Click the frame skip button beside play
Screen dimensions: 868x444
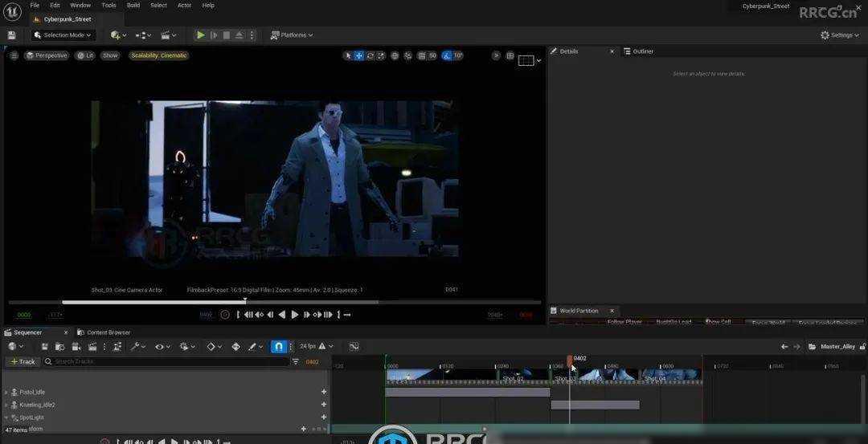coord(214,35)
